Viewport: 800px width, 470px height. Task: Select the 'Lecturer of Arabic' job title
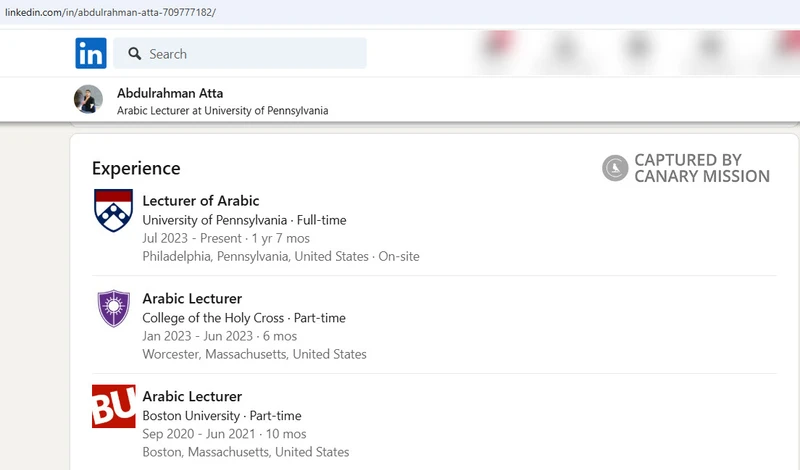(x=201, y=201)
